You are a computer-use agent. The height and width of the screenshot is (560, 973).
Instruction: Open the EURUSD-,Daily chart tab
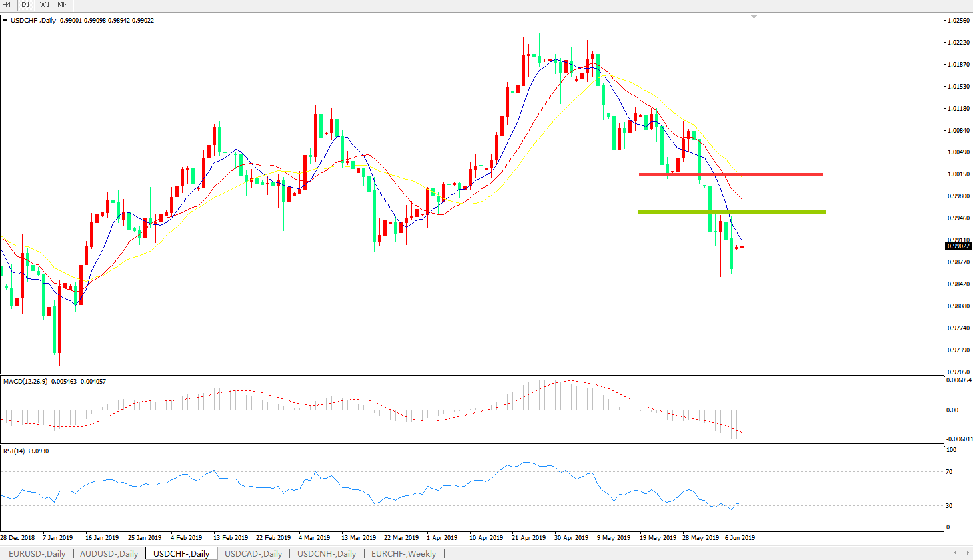37,553
